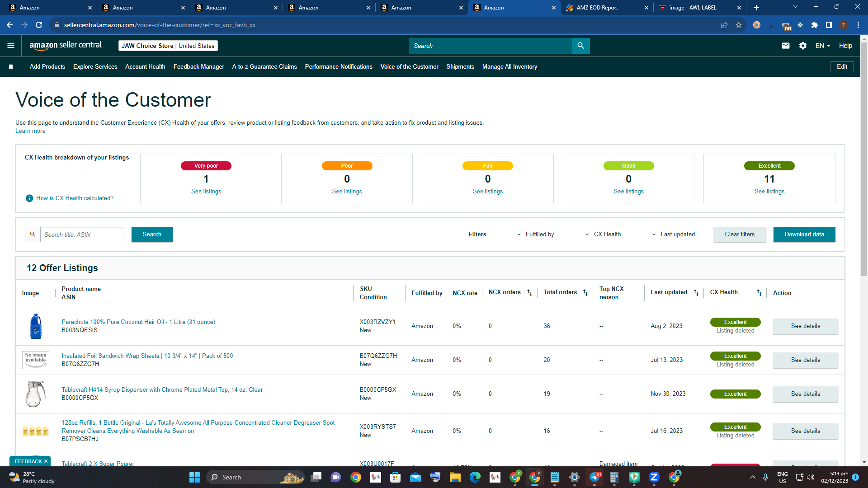
Task: Open Microsoft Store from taskbar
Action: click(x=396, y=477)
